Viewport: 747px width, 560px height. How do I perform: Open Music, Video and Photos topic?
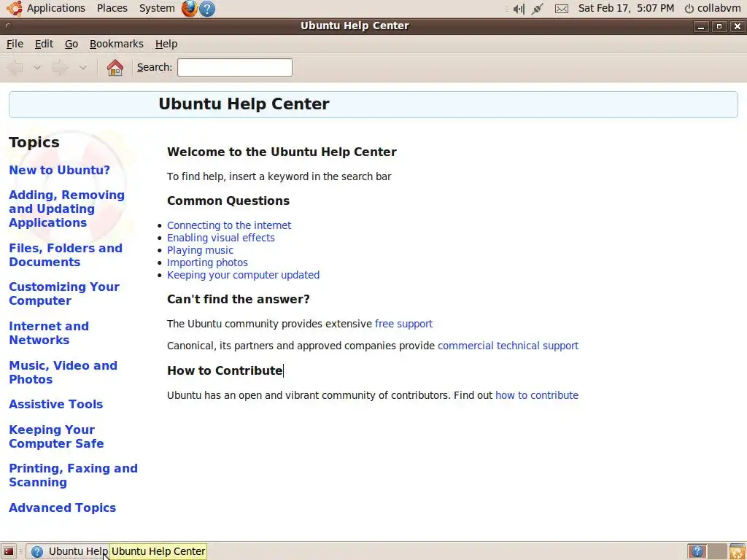pyautogui.click(x=63, y=373)
